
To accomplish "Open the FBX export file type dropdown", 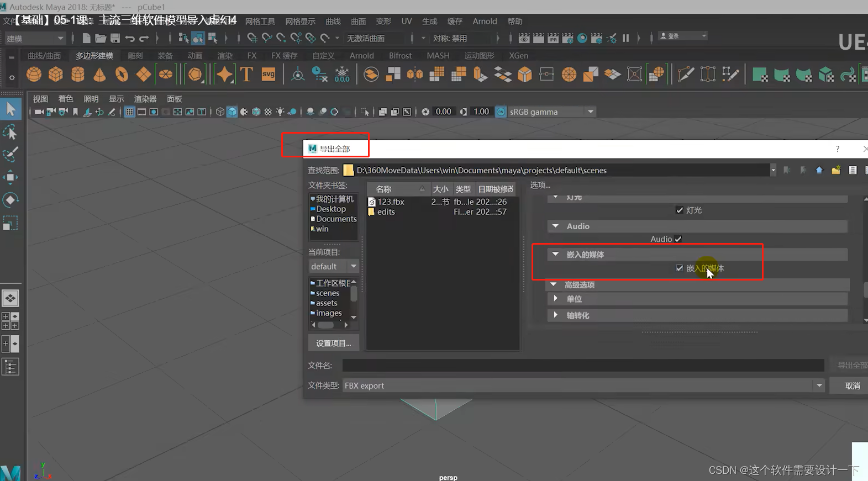I will coord(584,385).
